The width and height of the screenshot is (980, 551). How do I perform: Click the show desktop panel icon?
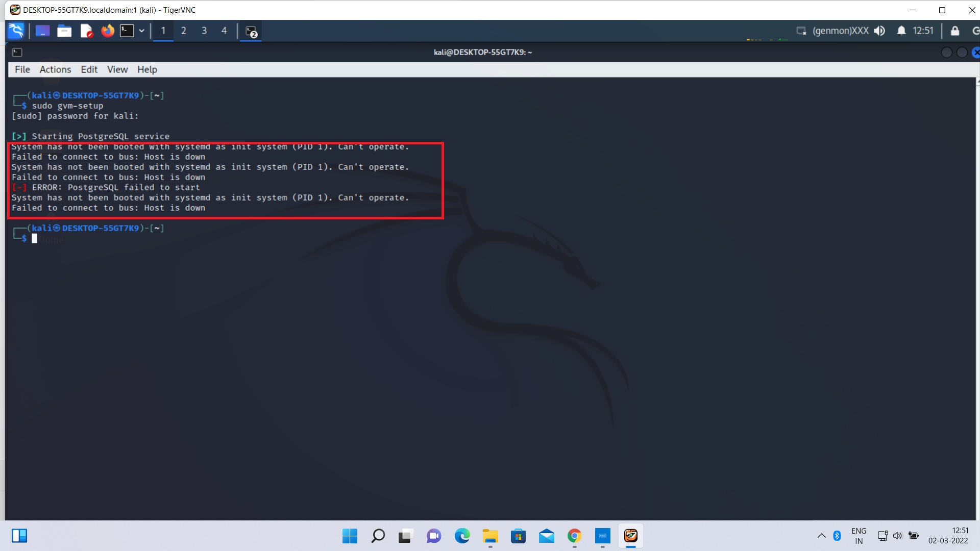[x=42, y=31]
